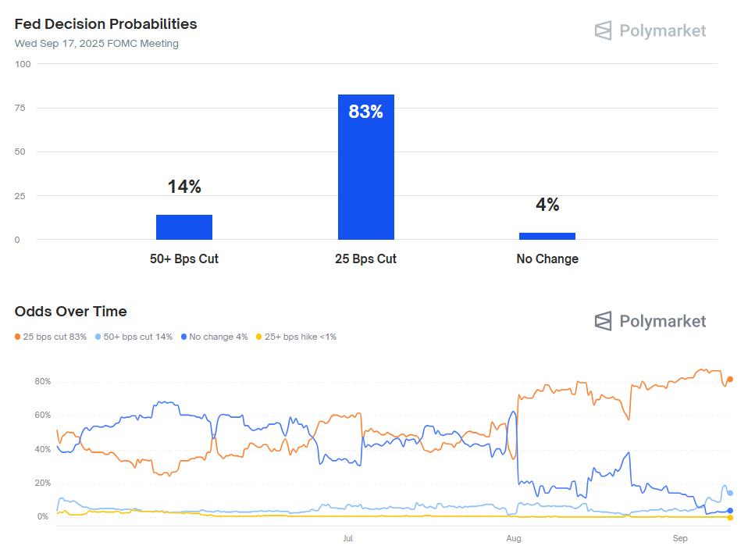748x560 pixels.
Task: Click the orange 25 bps cut legend dot
Action: (x=17, y=337)
